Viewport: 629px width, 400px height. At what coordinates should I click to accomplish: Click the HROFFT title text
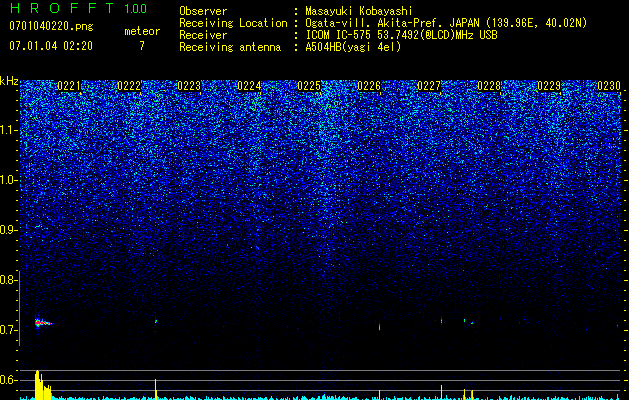pyautogui.click(x=62, y=8)
